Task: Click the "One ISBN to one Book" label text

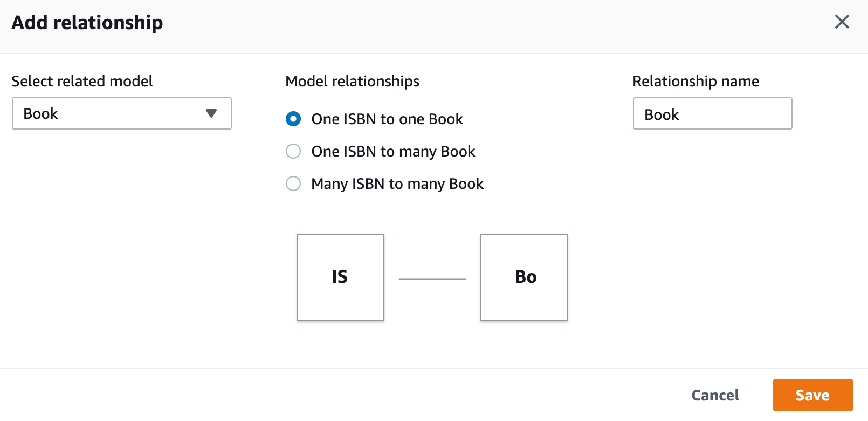Action: click(x=387, y=119)
